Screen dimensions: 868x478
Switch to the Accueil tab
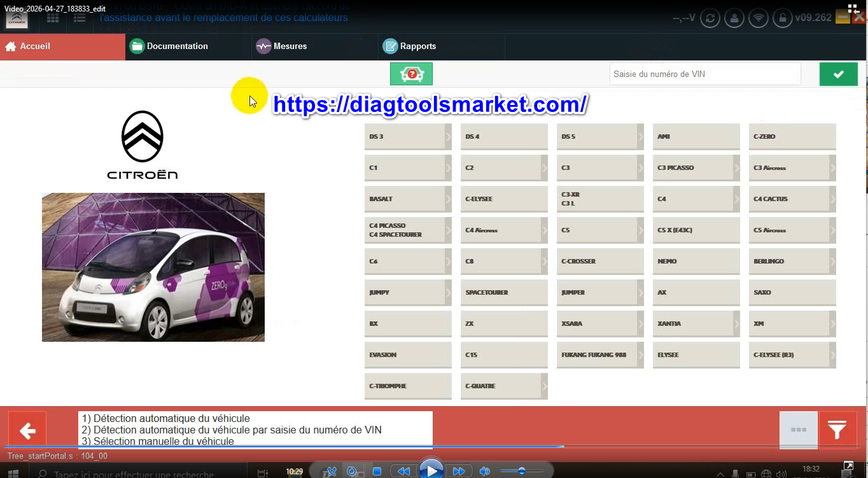point(62,46)
